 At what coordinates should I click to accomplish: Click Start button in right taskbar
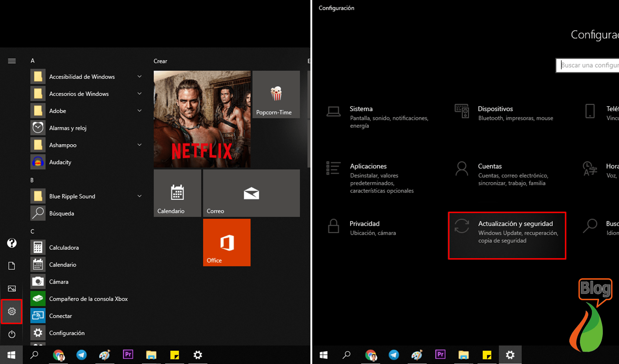[323, 355]
